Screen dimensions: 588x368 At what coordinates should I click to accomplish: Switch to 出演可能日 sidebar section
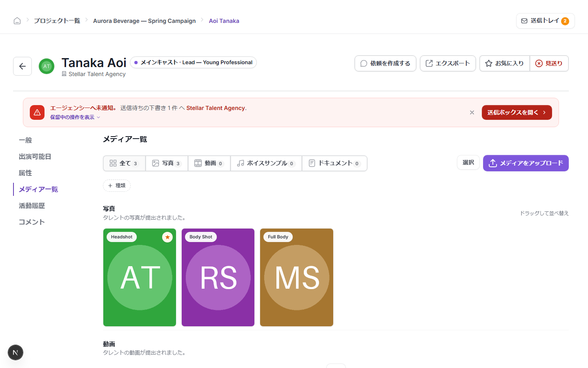pyautogui.click(x=35, y=157)
